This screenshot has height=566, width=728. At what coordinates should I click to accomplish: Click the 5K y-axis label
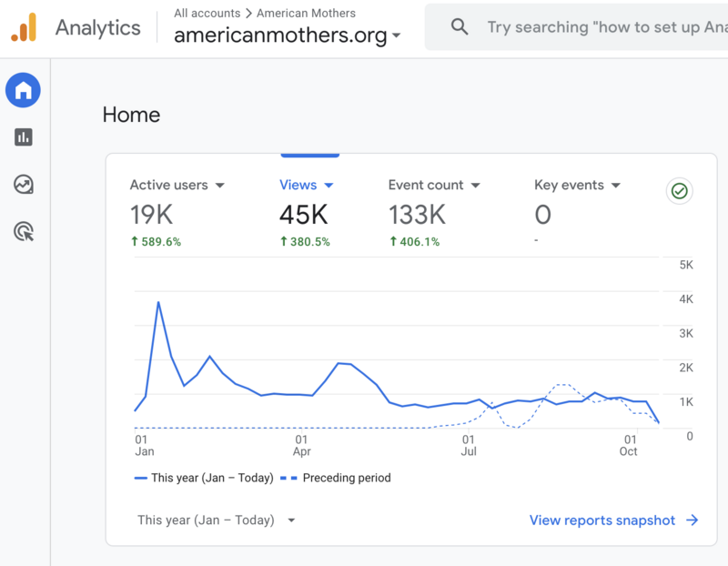tap(686, 265)
